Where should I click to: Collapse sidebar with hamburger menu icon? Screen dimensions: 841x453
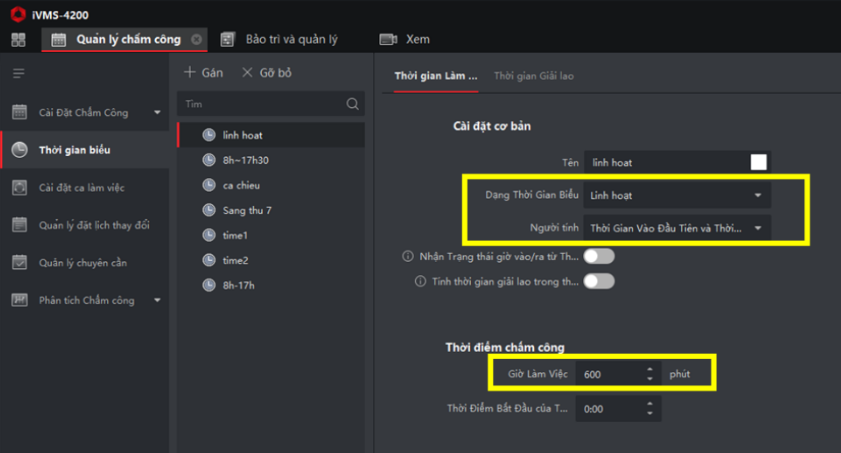click(19, 73)
